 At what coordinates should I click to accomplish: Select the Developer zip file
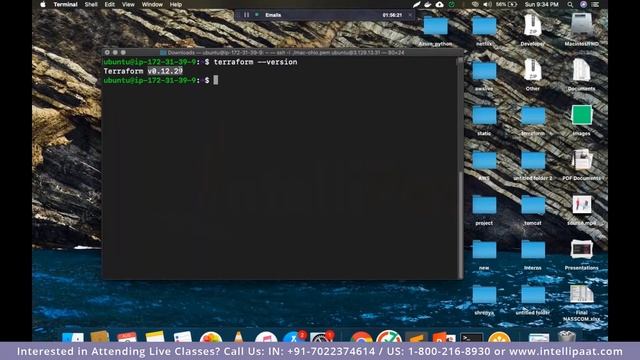pyautogui.click(x=533, y=25)
